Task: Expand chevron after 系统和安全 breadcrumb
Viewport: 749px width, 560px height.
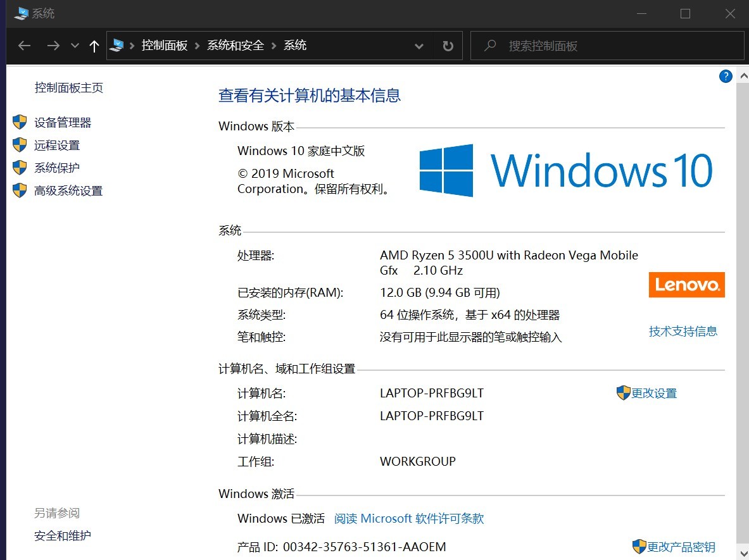Action: pyautogui.click(x=274, y=46)
